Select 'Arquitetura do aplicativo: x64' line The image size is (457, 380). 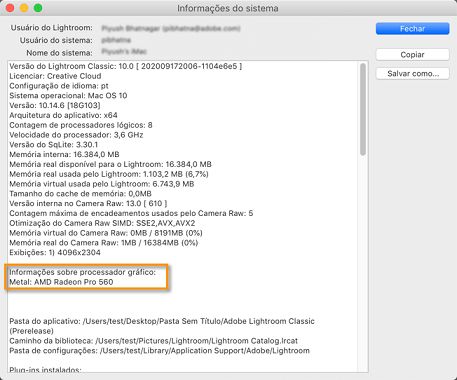[63, 115]
